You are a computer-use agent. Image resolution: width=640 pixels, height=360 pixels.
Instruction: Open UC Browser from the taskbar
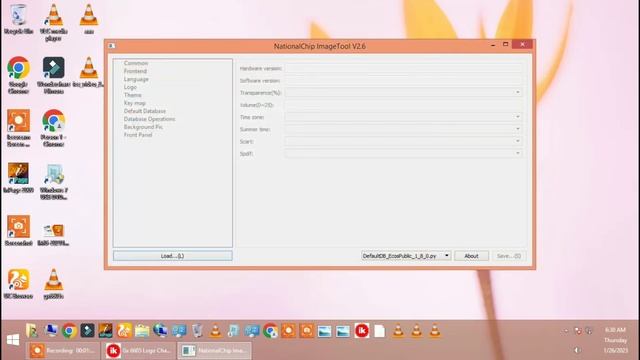[124, 331]
